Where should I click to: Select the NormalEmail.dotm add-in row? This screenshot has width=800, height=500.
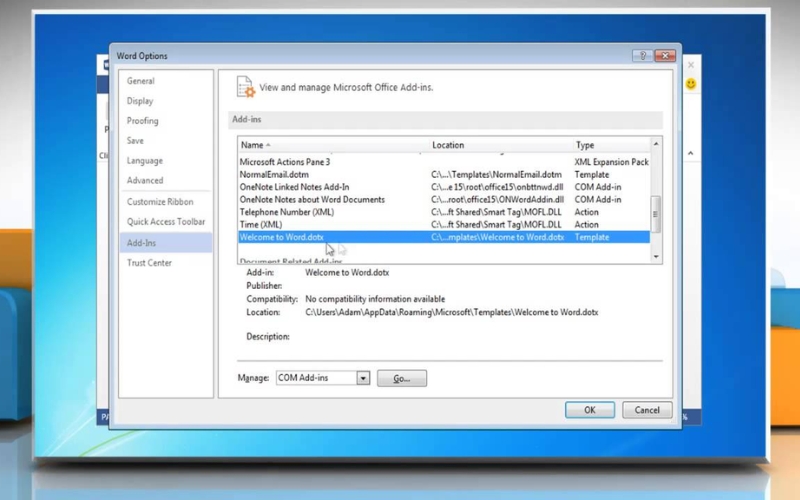coord(444,174)
